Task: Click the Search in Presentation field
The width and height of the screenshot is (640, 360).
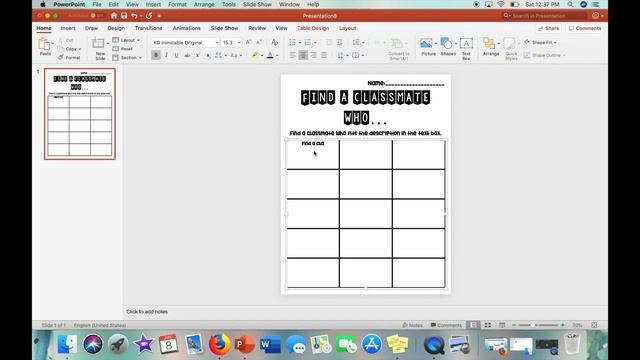Action: point(544,16)
